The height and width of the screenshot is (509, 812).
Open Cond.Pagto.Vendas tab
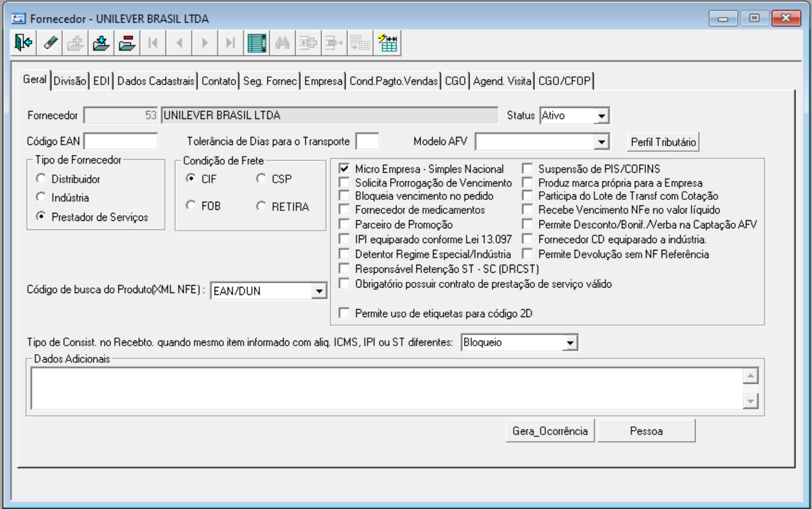tap(394, 81)
